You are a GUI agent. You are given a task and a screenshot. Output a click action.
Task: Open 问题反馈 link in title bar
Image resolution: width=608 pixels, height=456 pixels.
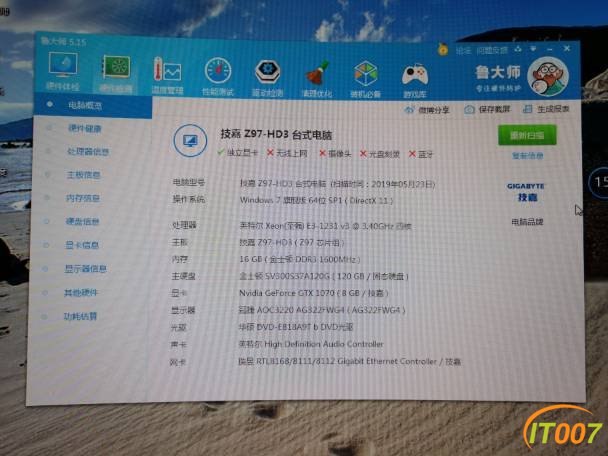click(x=492, y=50)
